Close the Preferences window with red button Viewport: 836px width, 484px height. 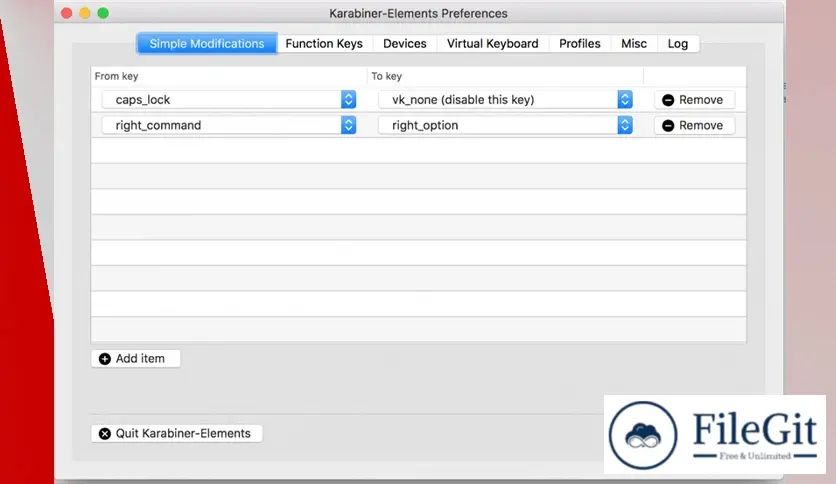[x=67, y=13]
